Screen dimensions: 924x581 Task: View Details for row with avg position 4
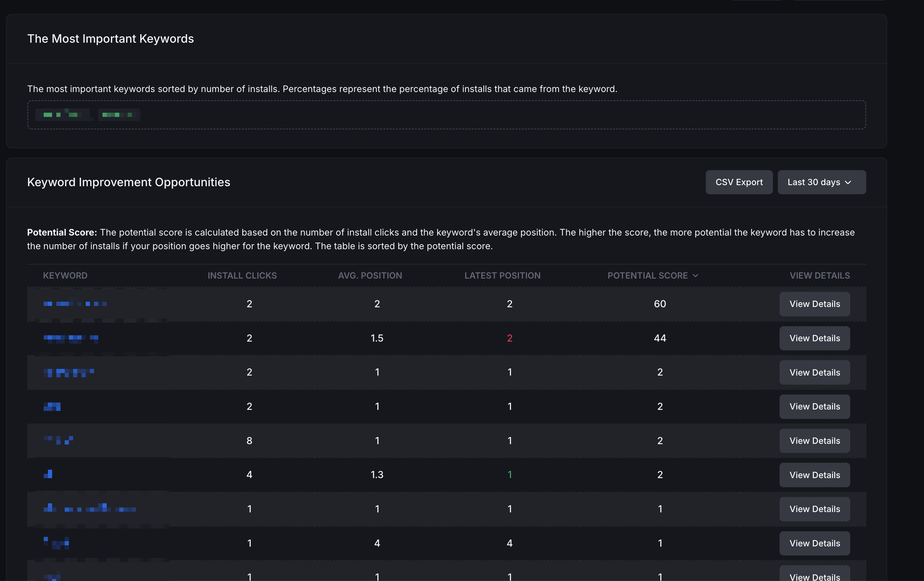pos(815,543)
